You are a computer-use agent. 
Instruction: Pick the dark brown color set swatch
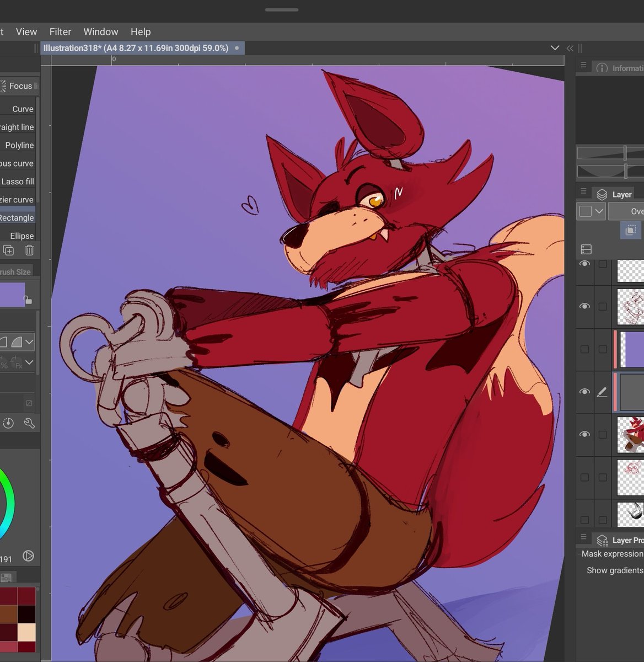(x=8, y=614)
